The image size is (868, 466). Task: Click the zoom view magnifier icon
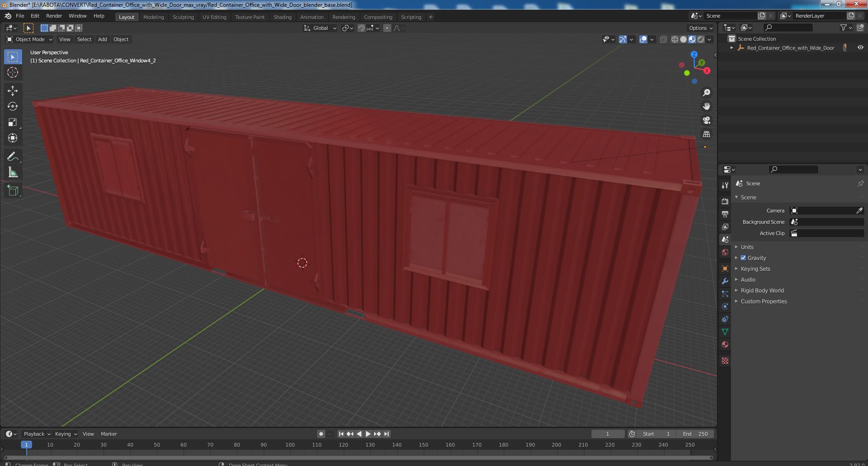(706, 93)
